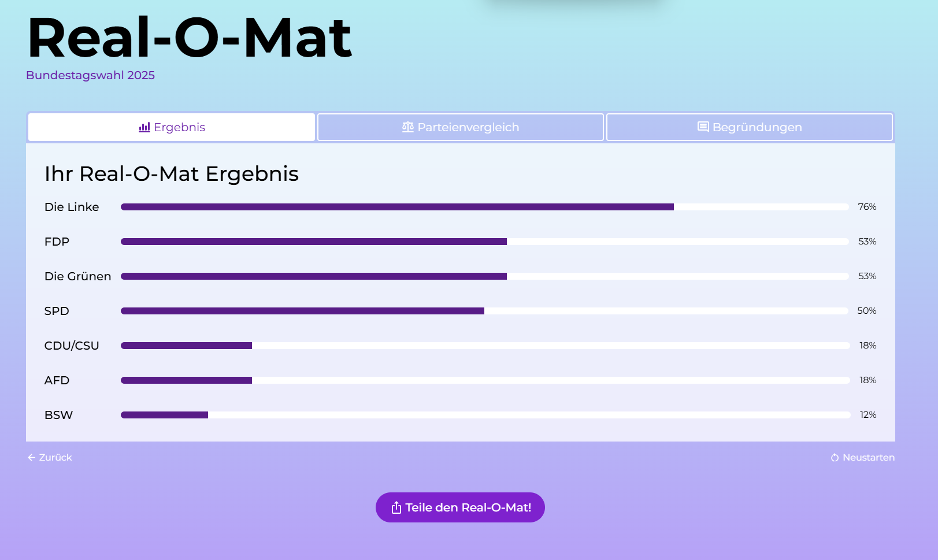This screenshot has width=938, height=560.
Task: Click the CDU/CSU party label
Action: point(72,346)
